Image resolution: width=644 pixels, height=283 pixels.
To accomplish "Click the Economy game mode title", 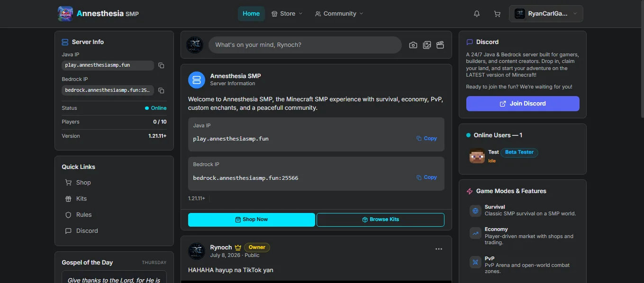I will [x=496, y=230].
